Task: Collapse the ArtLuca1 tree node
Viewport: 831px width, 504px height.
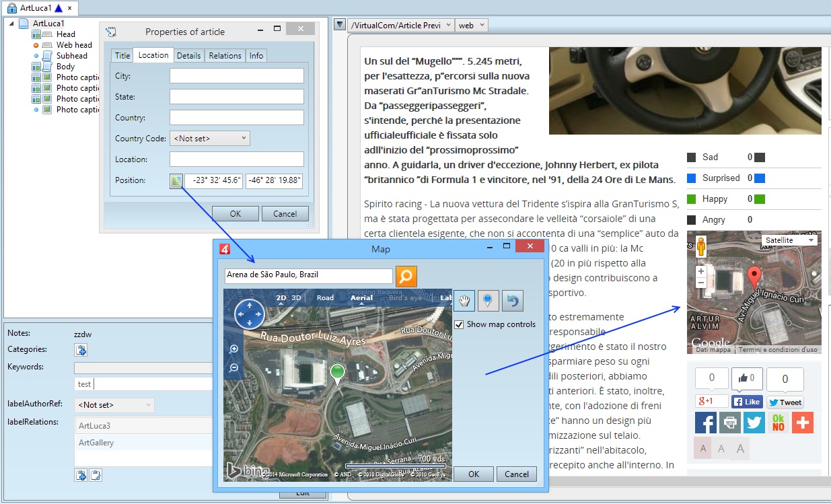Action: 11,24
